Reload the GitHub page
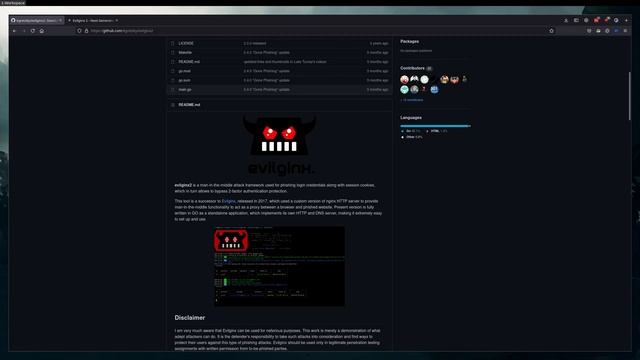The image size is (640, 360). click(33, 31)
